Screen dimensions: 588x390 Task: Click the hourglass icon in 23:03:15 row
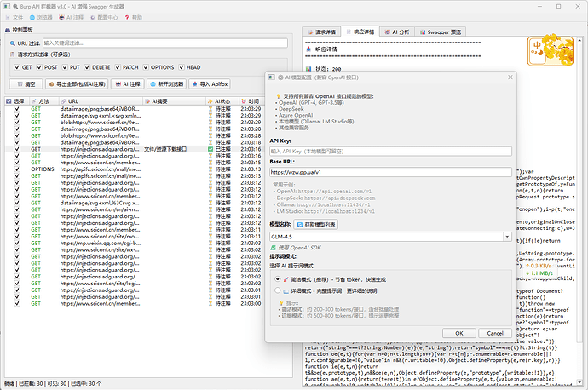coord(210,163)
